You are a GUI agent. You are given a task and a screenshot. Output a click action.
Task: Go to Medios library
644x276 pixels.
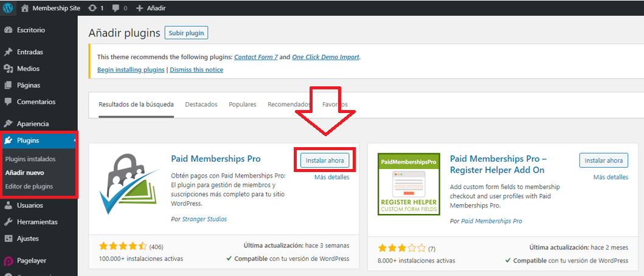(x=28, y=69)
